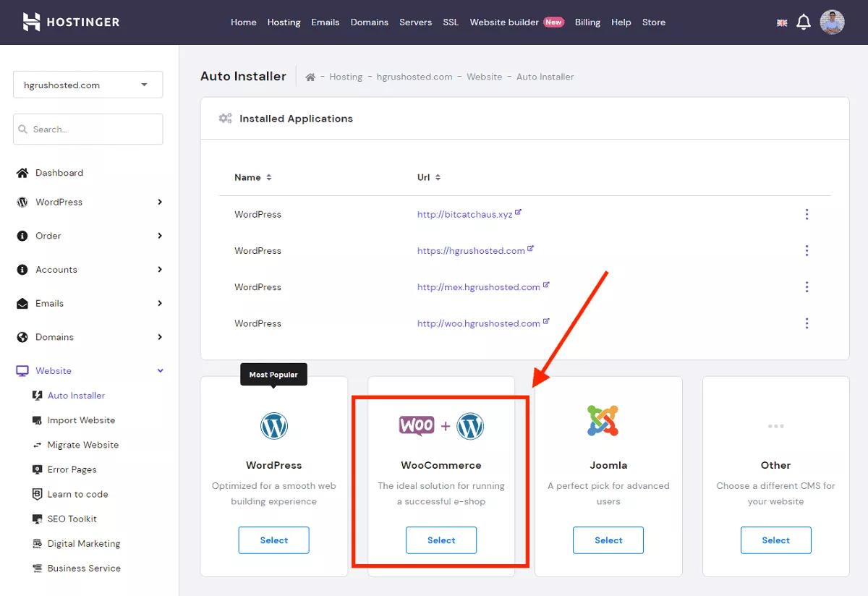Click the home icon in breadcrumb

click(x=310, y=77)
